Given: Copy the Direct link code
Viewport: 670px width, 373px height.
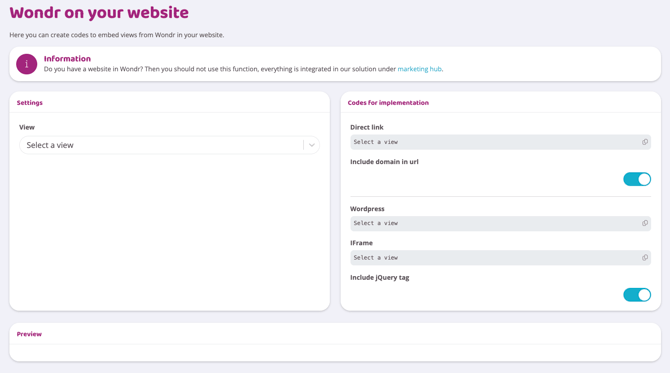Looking at the screenshot, I should click(x=644, y=142).
